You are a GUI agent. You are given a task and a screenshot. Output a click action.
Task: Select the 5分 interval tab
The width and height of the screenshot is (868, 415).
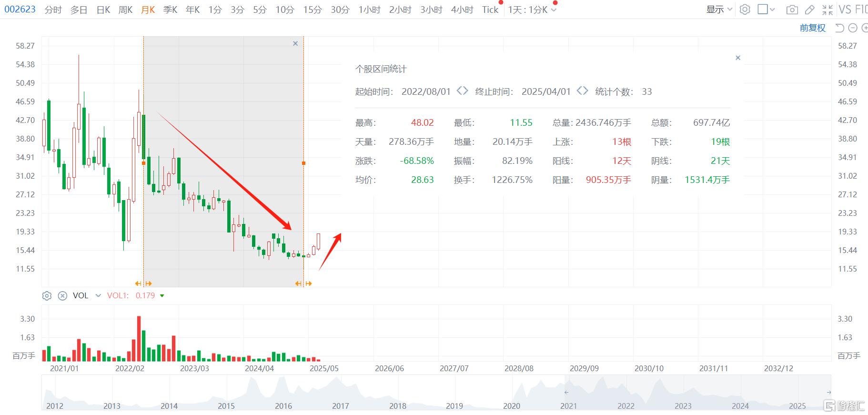pos(260,10)
